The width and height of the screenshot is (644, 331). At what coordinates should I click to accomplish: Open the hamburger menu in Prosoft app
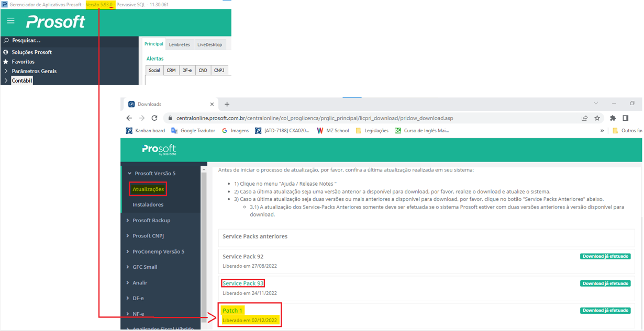tap(10, 21)
